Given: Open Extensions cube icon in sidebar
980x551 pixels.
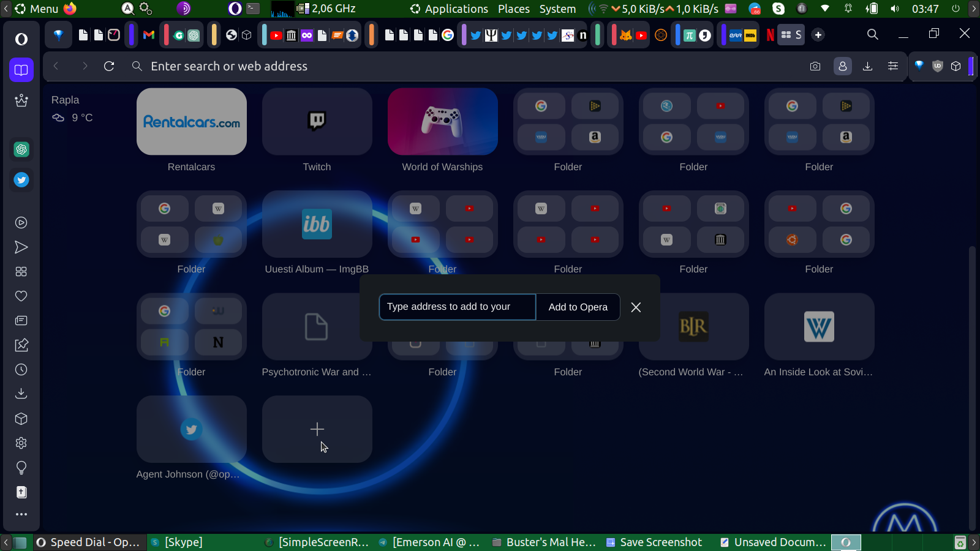Looking at the screenshot, I should coord(21,419).
